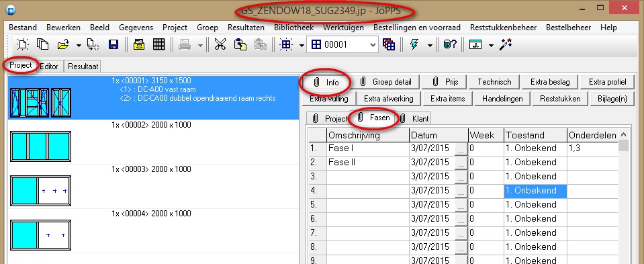Click the J. window toolbar icon
The height and width of the screenshot is (264, 644).
tap(475, 44)
